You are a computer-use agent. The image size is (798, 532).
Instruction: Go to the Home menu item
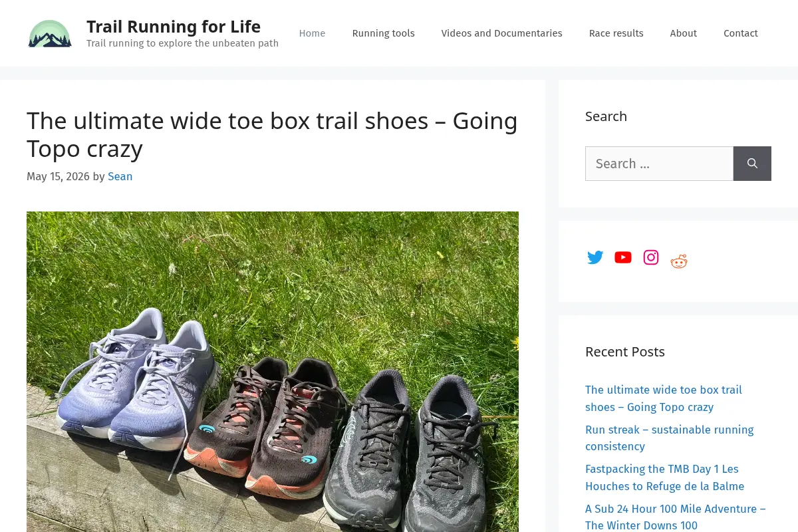coord(312,33)
